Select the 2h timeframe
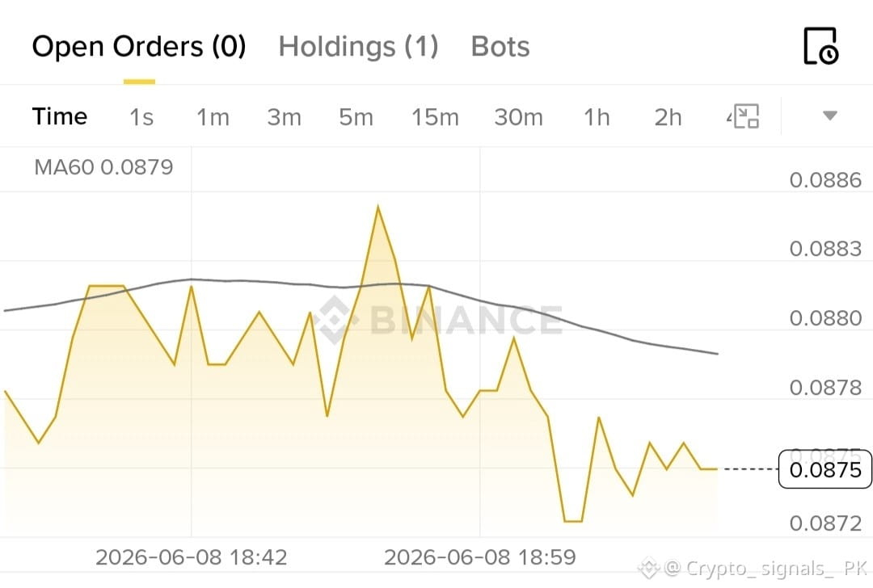Screen dimensions: 873x588 tap(668, 117)
